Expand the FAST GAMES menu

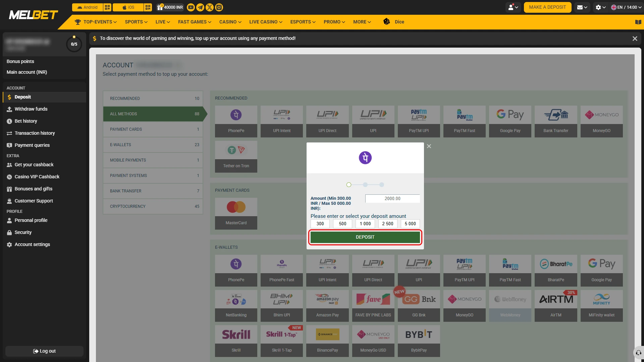pos(195,22)
